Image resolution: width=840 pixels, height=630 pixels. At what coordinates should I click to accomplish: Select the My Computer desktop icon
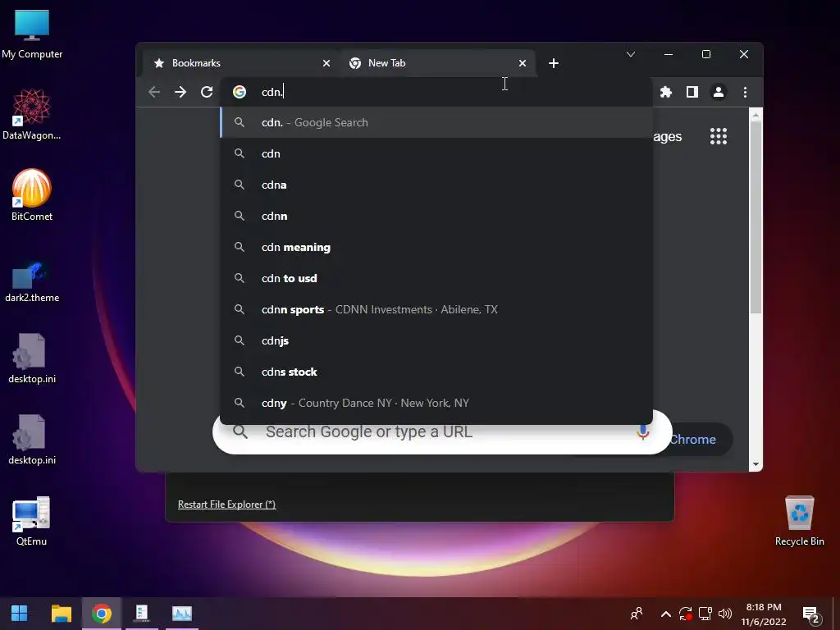pyautogui.click(x=32, y=33)
